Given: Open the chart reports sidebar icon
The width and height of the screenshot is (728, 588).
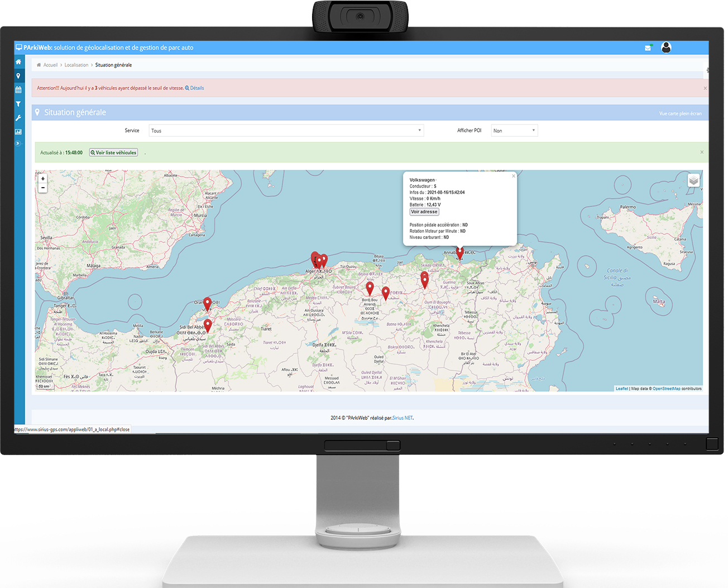Looking at the screenshot, I should tap(18, 132).
